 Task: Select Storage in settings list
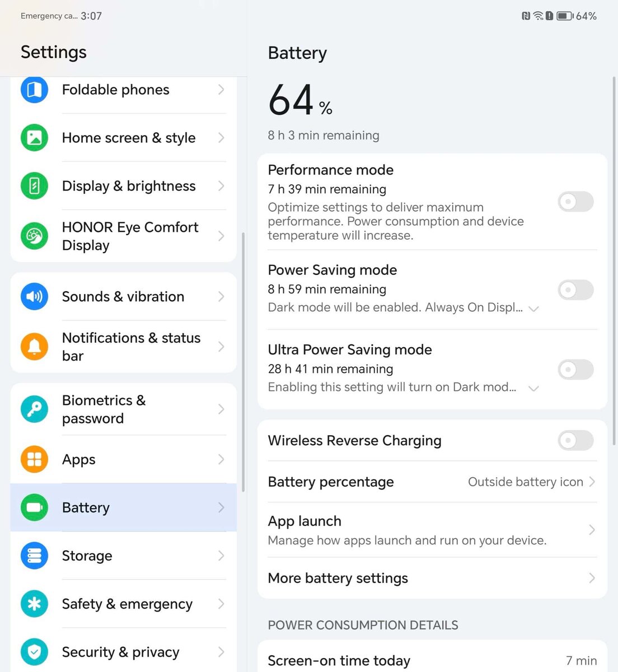point(124,556)
